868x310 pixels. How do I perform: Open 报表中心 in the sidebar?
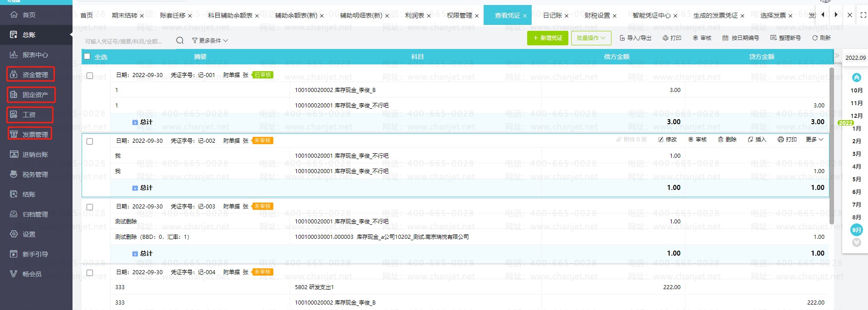35,55
